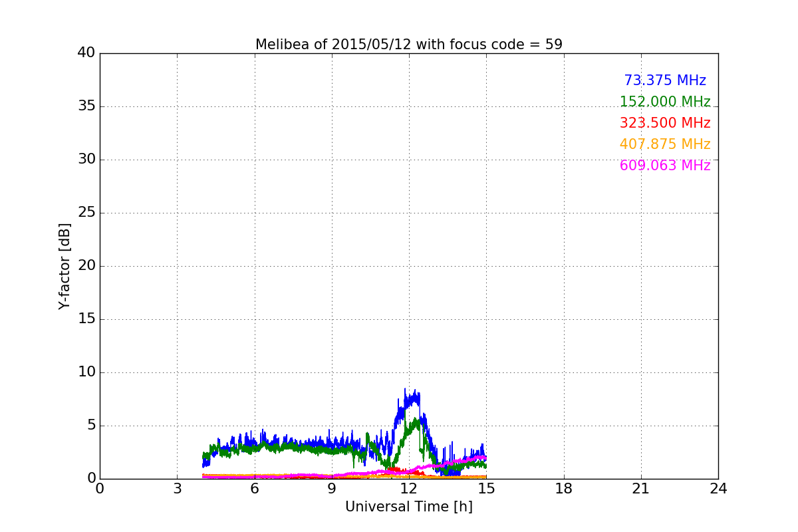Click the x-axis tick label 18
The width and height of the screenshot is (798, 532).
click(x=564, y=489)
